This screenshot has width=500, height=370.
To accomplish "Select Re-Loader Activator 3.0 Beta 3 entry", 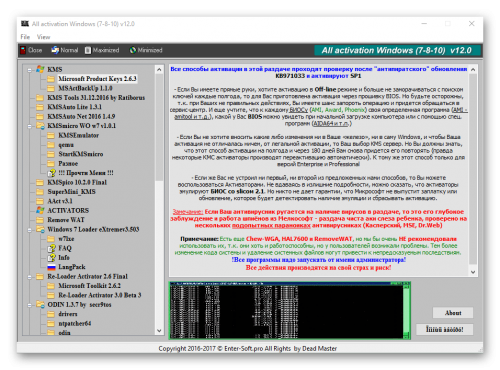I will 100,295.
